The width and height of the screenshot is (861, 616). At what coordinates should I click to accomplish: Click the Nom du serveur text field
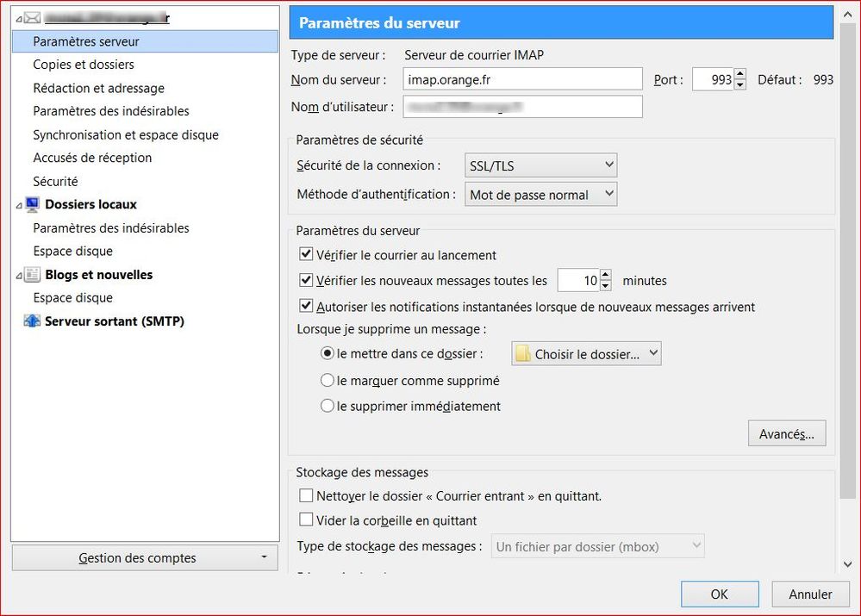tap(522, 79)
